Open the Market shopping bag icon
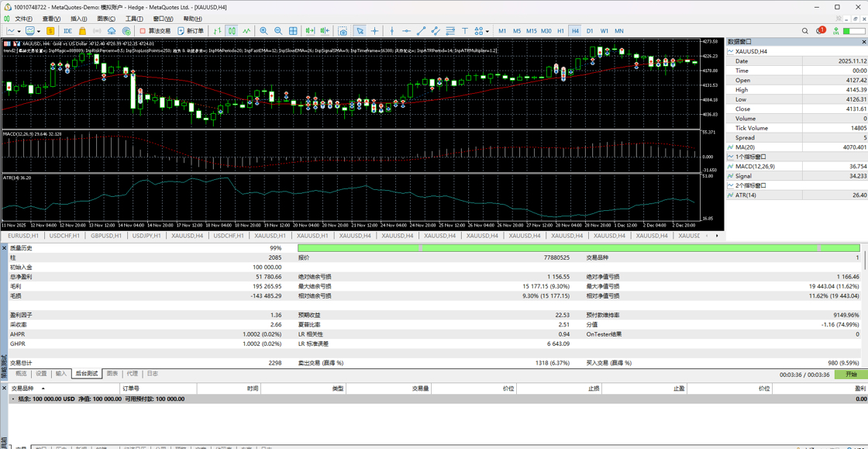Viewport: 868px width, 449px height. tap(82, 31)
